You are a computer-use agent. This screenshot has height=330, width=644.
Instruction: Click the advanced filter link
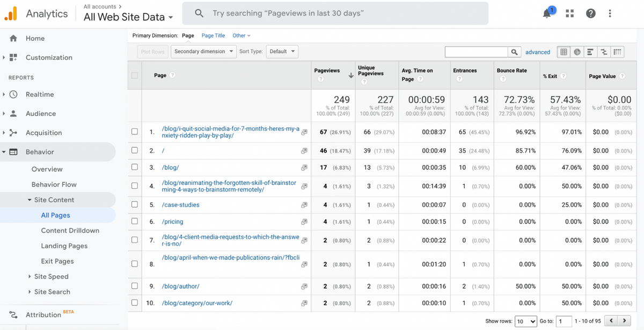click(538, 52)
